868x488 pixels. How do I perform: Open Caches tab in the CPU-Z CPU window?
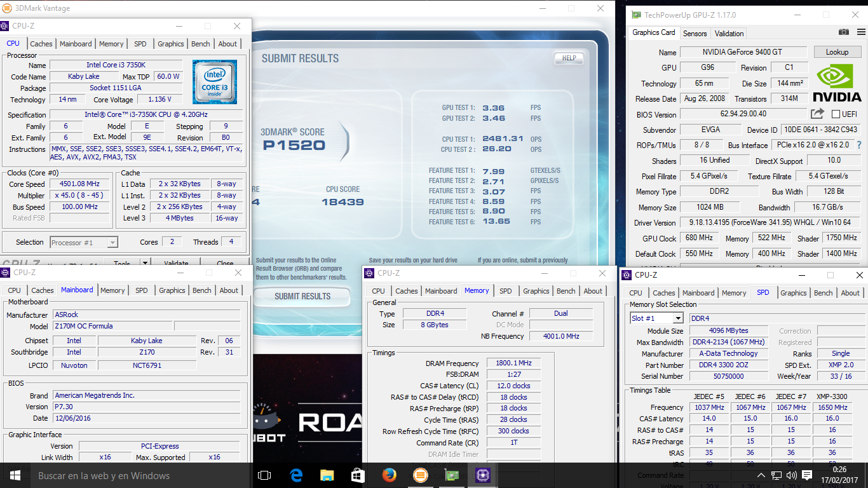(x=41, y=44)
